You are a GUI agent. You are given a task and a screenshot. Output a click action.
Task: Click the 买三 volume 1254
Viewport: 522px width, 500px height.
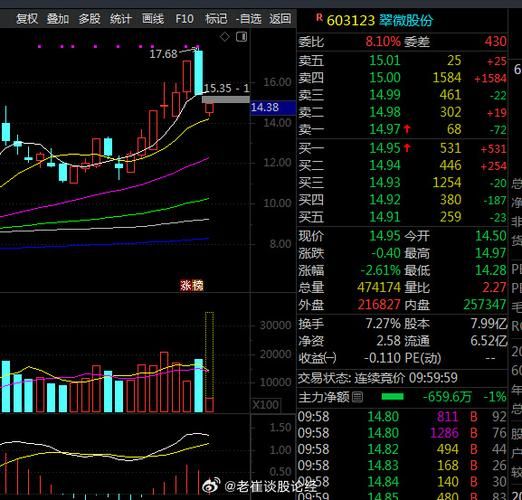tap(447, 183)
